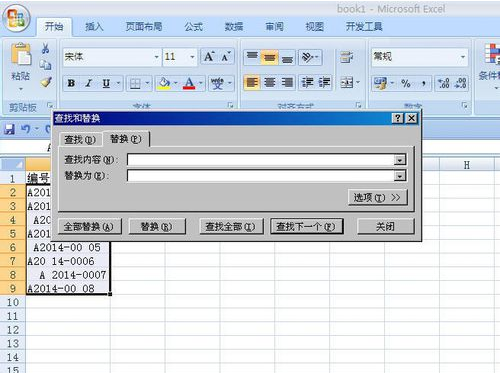This screenshot has height=373, width=502.
Task: Click the Format Painter brush icon
Action: tap(46, 81)
